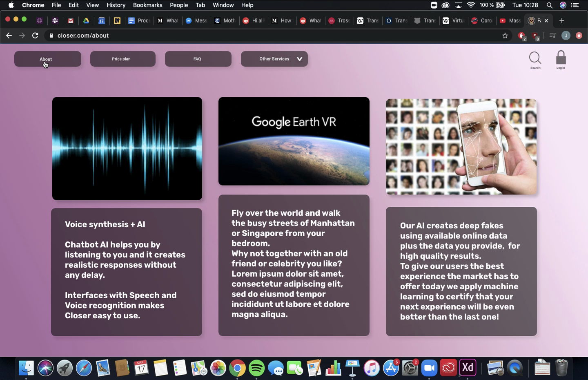Click the uBlock extension icon with badge 8
Image resolution: width=588 pixels, height=380 pixels.
tap(535, 36)
